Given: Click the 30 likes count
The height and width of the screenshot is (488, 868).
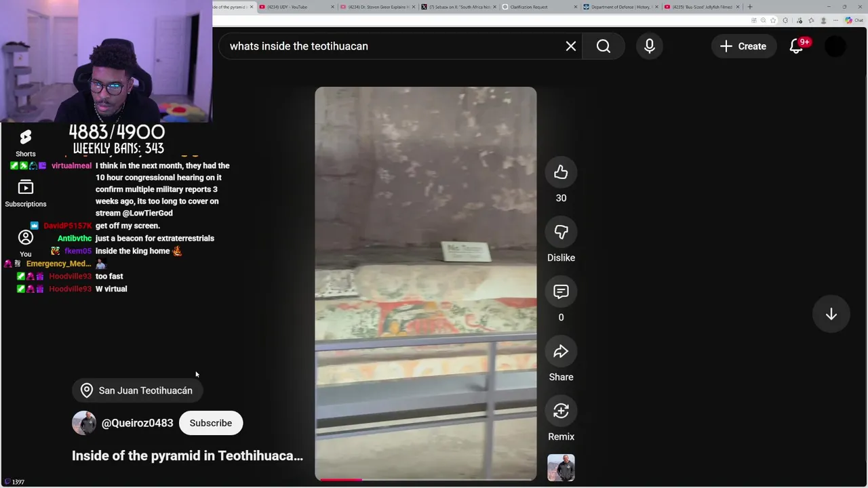Looking at the screenshot, I should coord(561,198).
